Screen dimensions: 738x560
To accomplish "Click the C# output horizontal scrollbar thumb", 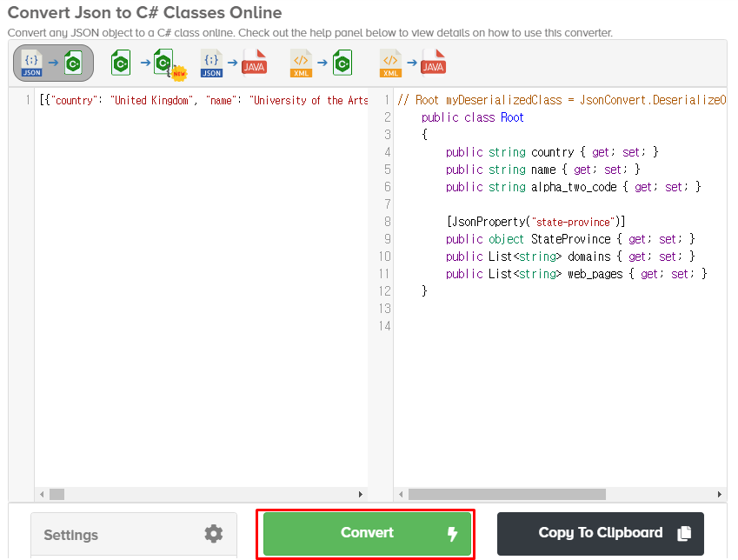I will (507, 494).
